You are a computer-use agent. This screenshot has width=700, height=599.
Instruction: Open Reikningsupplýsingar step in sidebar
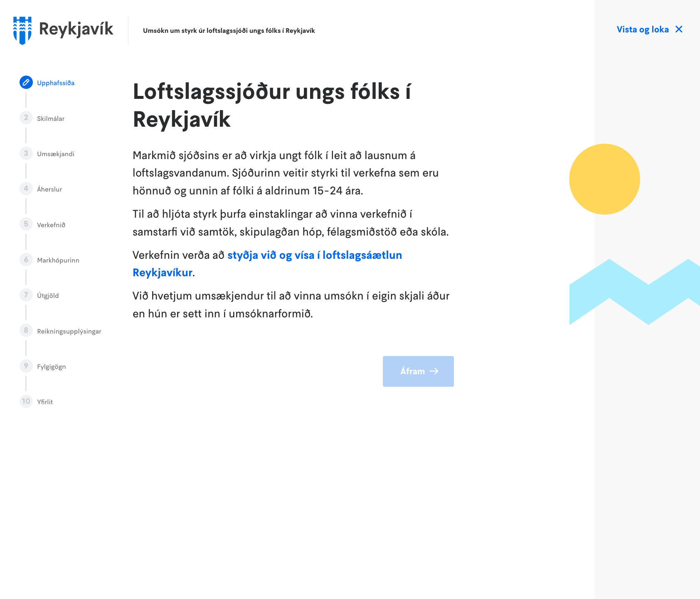point(69,331)
